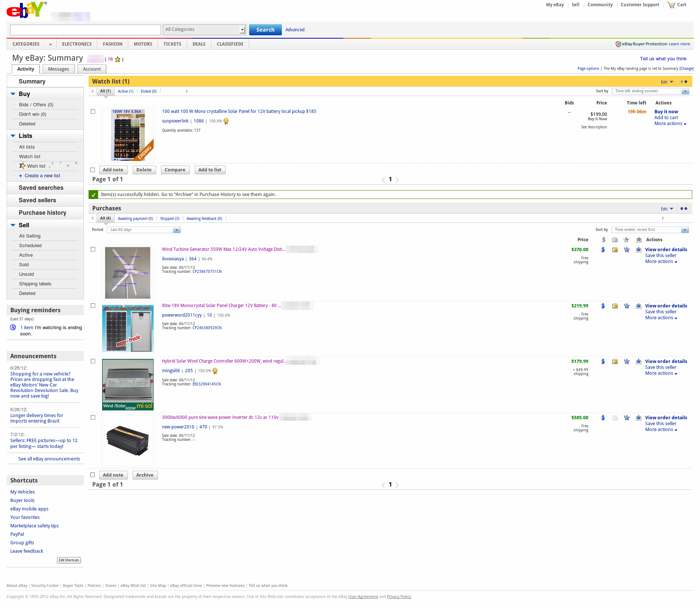The image size is (700, 609).
Task: Click the Edit Shortcuts button
Action: [69, 560]
